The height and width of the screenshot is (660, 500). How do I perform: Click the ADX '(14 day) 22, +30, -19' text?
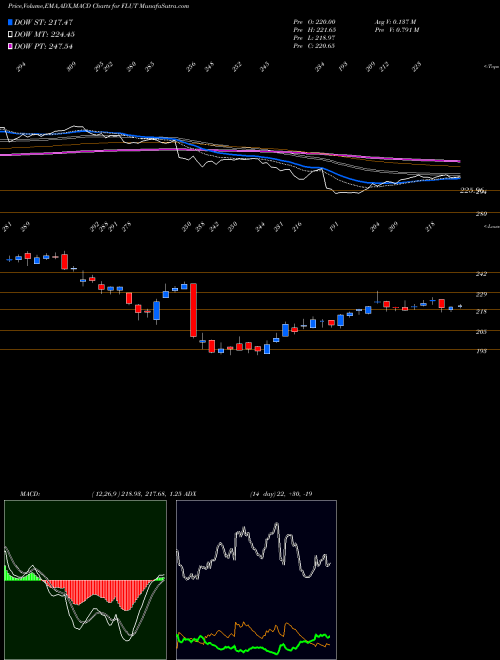click(x=281, y=494)
